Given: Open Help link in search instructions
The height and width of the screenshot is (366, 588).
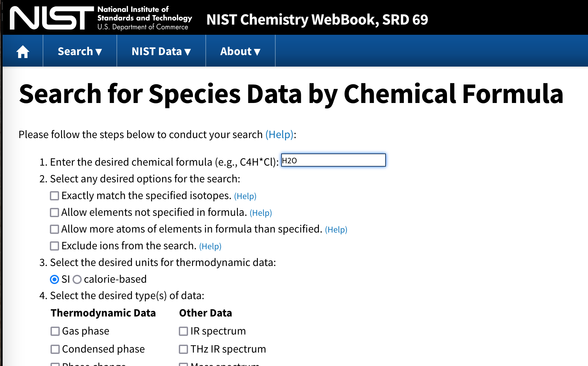Looking at the screenshot, I should (279, 134).
